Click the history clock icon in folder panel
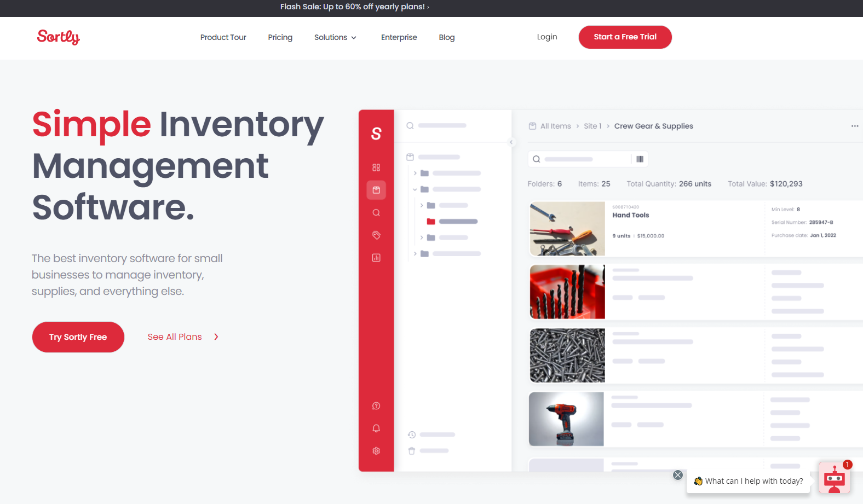The width and height of the screenshot is (863, 504). tap(412, 435)
